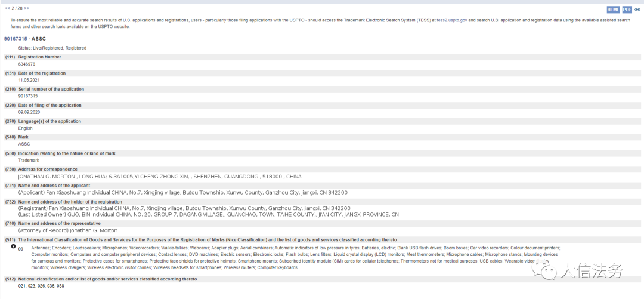
Task: Click the info icon beside class 09
Action: [13, 246]
